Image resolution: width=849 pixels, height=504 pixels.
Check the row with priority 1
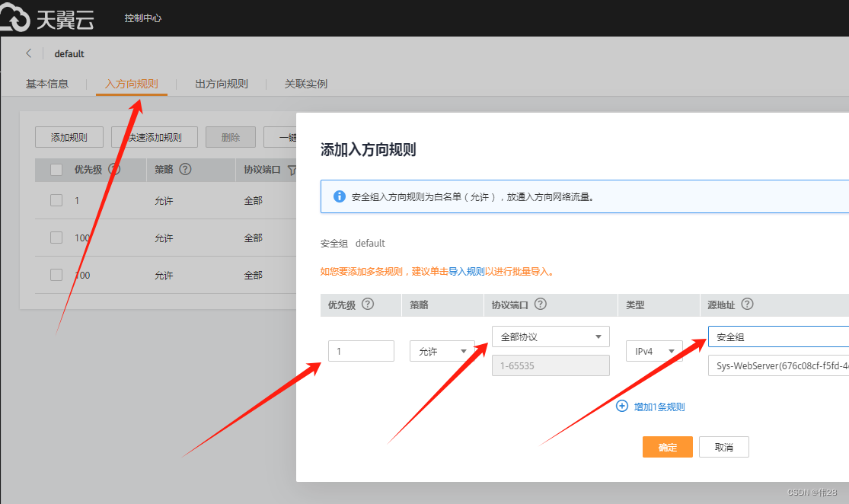tap(56, 200)
